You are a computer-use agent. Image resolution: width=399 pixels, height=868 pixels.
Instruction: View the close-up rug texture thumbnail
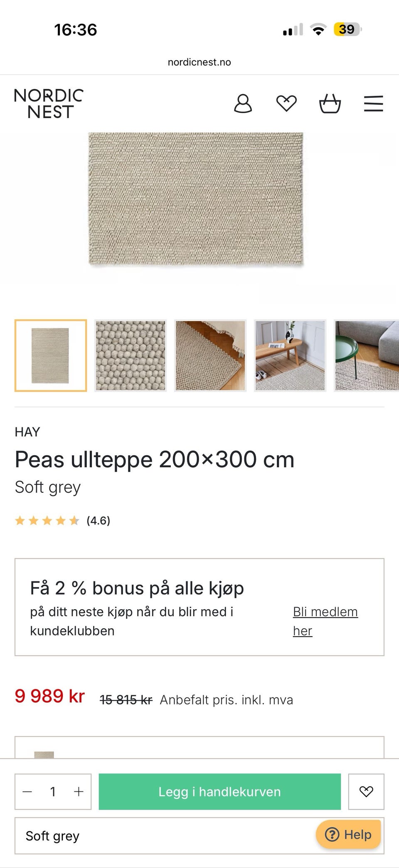coord(130,355)
